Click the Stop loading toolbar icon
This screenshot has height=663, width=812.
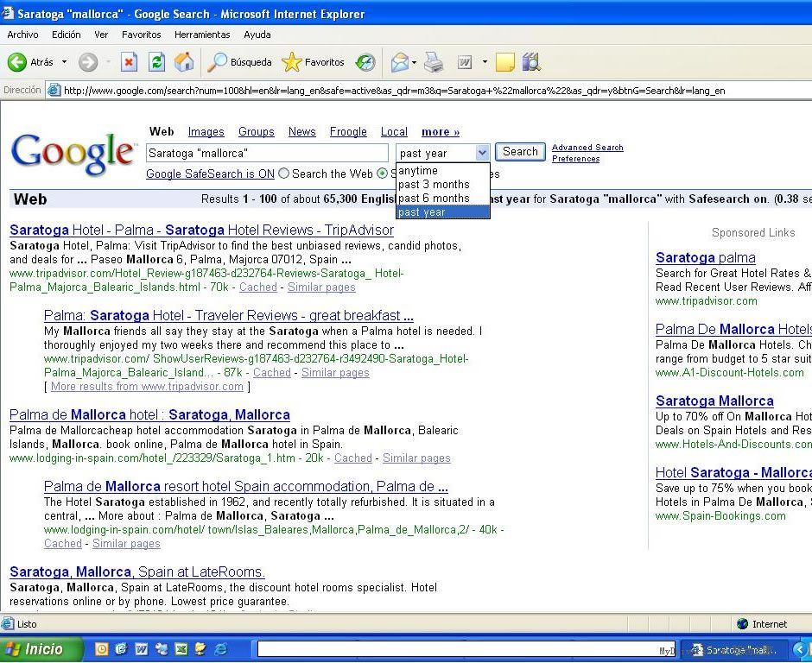click(x=129, y=62)
